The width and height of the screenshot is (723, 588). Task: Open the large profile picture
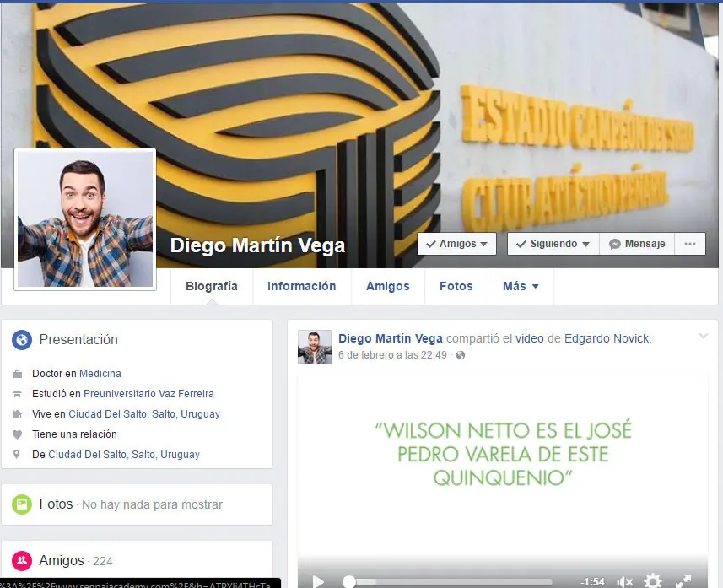[85, 219]
